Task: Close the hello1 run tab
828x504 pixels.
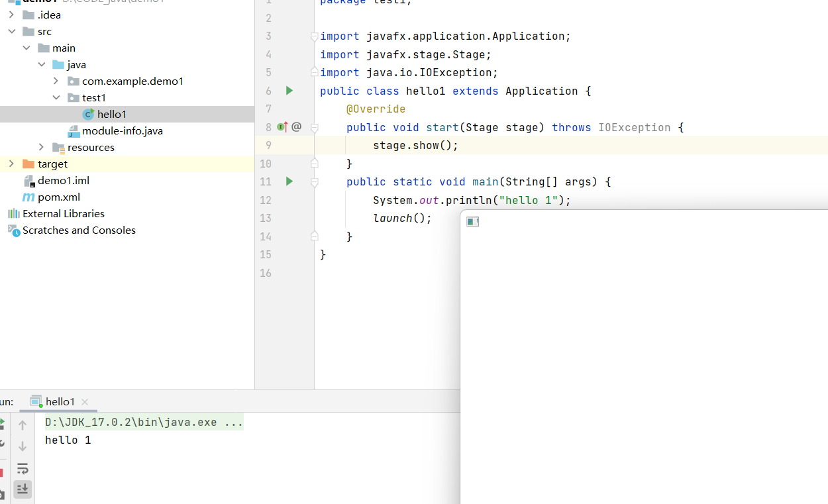Action: [84, 401]
